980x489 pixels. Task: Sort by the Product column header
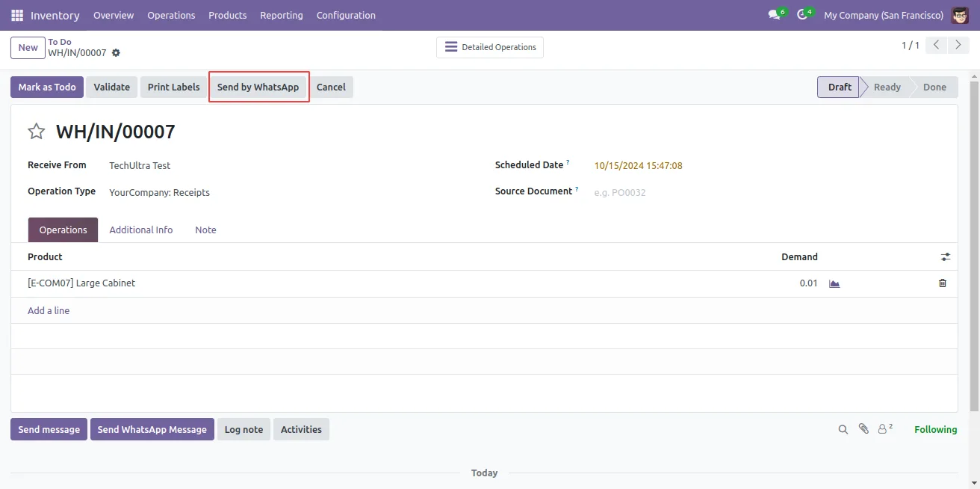click(45, 256)
